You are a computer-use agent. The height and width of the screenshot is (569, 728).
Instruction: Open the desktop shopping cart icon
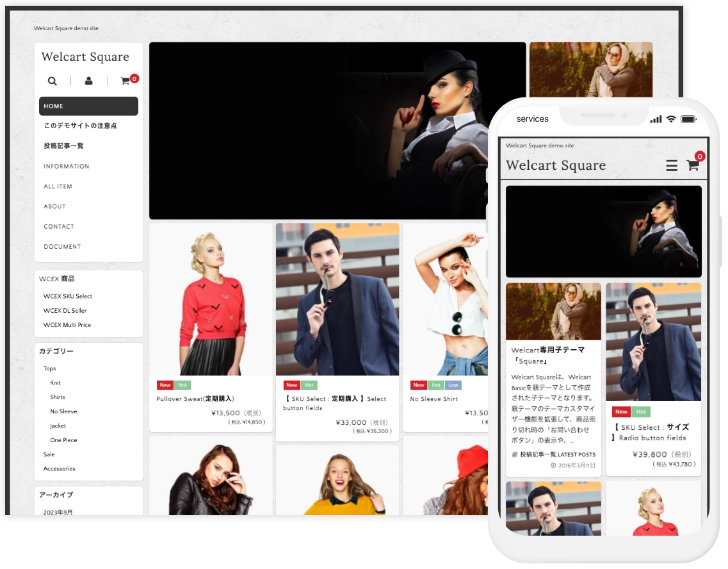pyautogui.click(x=125, y=81)
